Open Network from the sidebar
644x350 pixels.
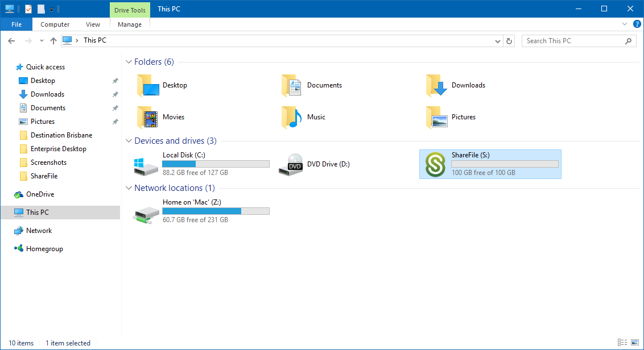[39, 230]
